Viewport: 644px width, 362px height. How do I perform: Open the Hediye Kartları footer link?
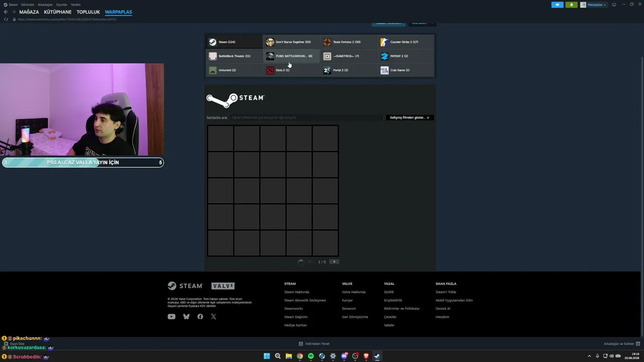pos(295,325)
